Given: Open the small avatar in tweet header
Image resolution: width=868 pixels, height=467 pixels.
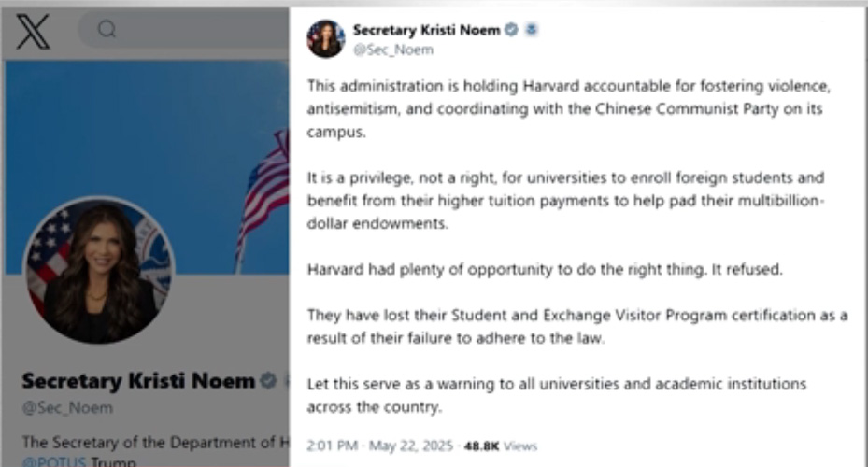Looking at the screenshot, I should click(x=326, y=38).
